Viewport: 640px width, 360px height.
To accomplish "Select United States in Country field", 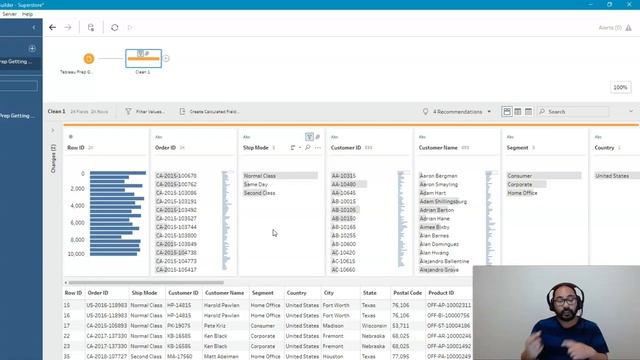I will [612, 176].
